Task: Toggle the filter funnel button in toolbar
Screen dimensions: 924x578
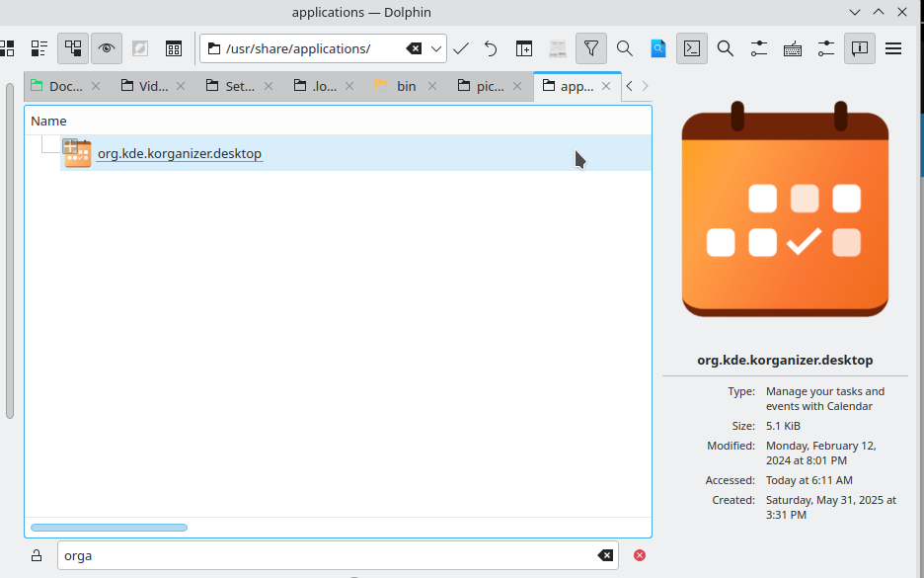Action: click(591, 48)
